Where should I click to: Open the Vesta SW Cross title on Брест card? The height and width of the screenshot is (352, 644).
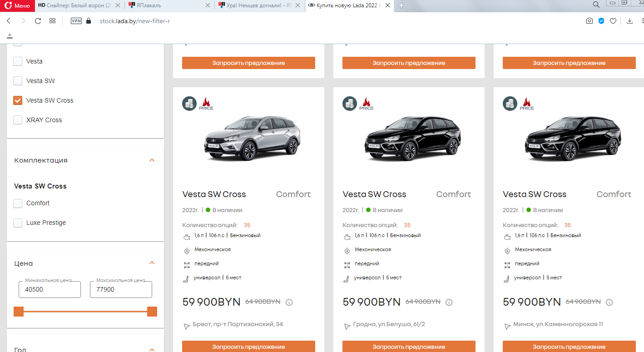(x=214, y=194)
